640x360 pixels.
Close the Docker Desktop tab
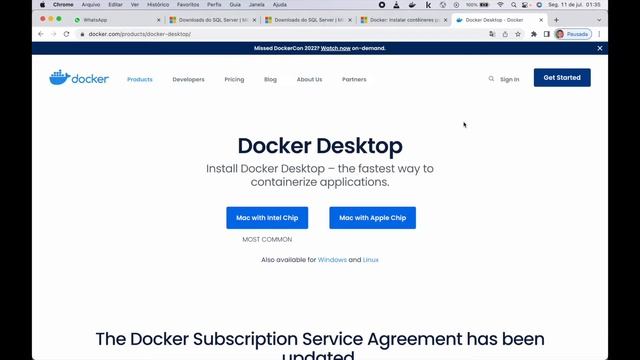tap(541, 20)
